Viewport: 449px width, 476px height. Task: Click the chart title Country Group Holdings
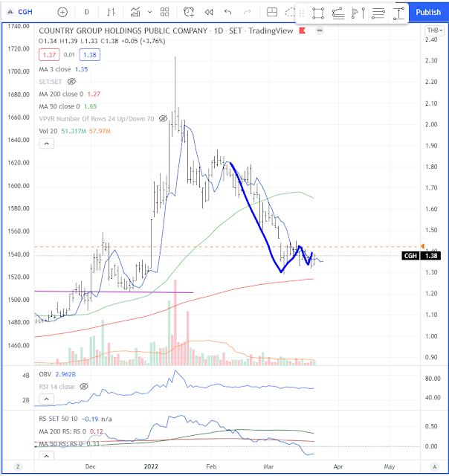[x=123, y=30]
